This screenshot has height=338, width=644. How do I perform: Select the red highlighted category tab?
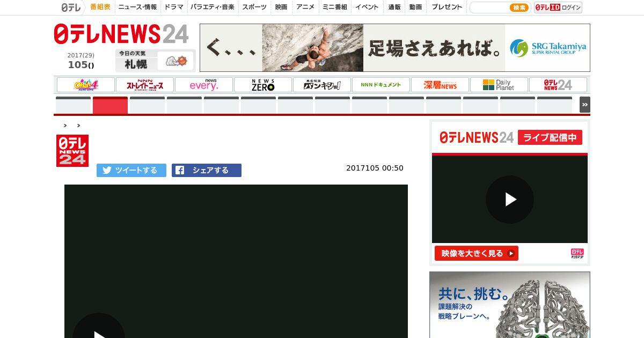[110, 105]
